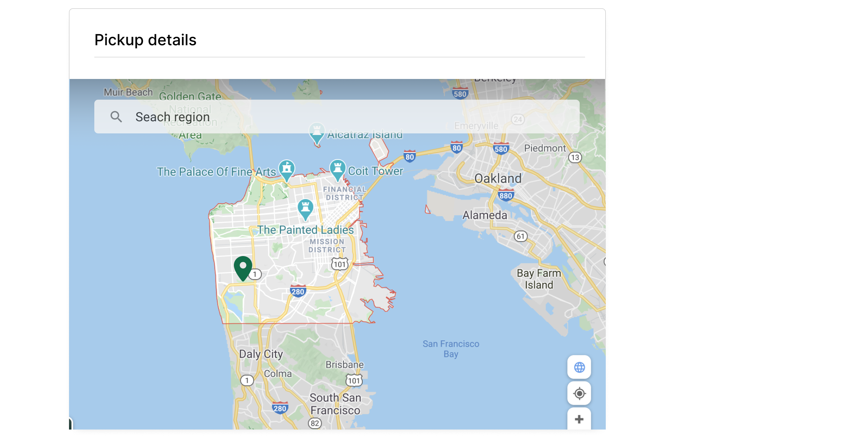Click the Palace Of Fine Arts text

216,172
